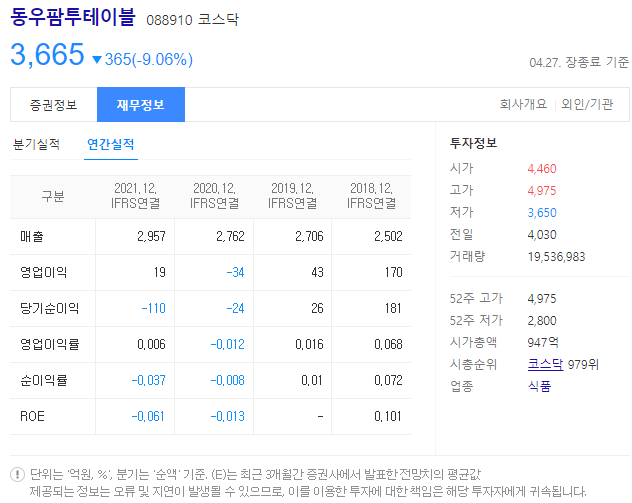Click the 전일 value 4,030
The width and height of the screenshot is (632, 503).
click(542, 235)
